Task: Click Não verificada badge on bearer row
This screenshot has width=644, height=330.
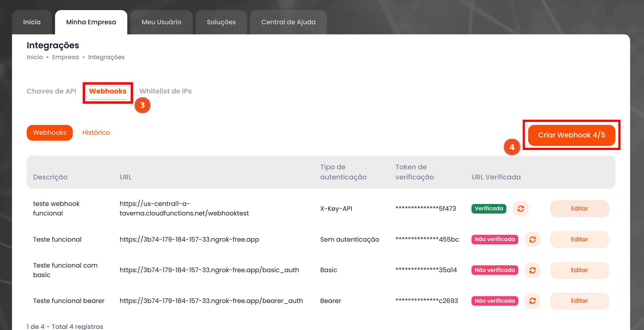Action: click(495, 301)
